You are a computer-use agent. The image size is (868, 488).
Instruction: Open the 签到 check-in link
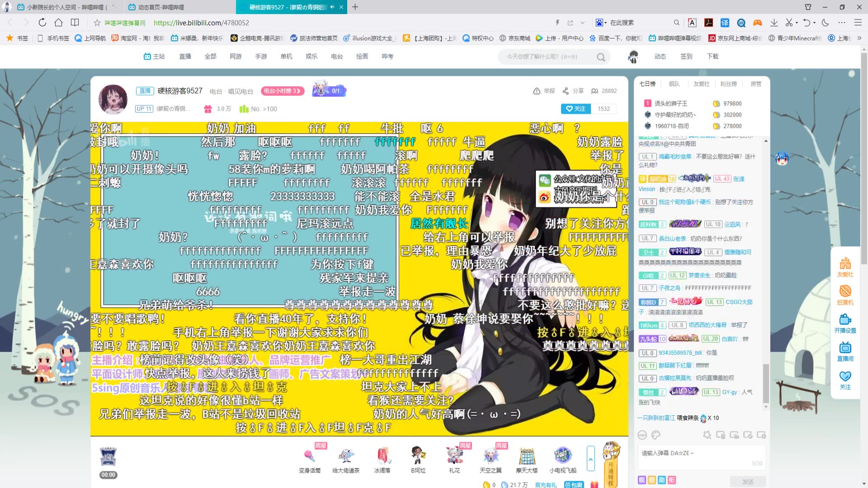[x=686, y=56]
